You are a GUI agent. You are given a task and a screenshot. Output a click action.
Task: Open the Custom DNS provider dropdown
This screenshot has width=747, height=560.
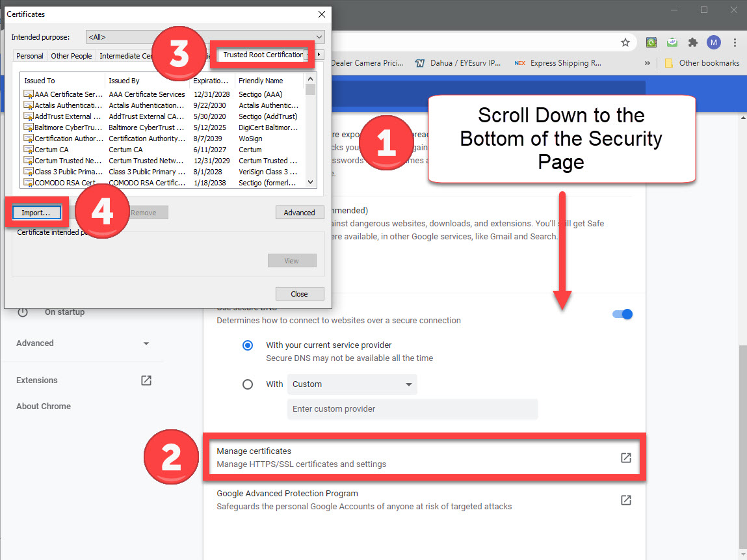[352, 384]
